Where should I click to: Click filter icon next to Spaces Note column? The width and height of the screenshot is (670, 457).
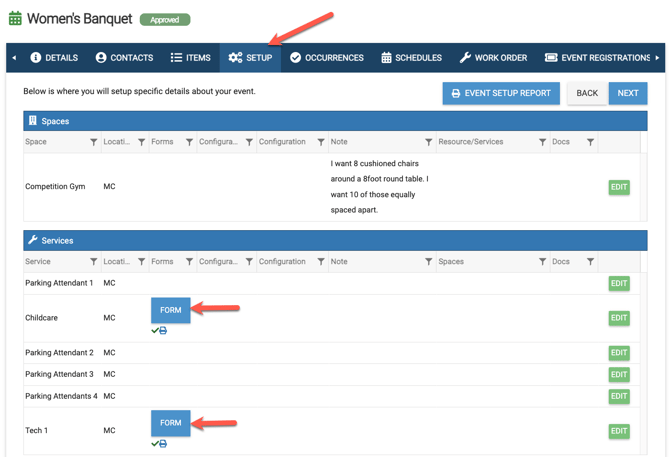pyautogui.click(x=429, y=142)
